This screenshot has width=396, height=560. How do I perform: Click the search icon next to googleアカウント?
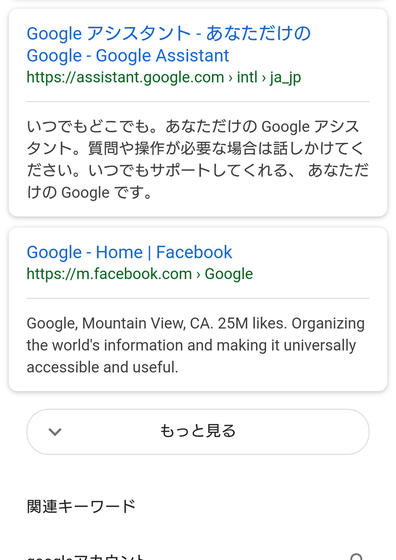pos(356,557)
